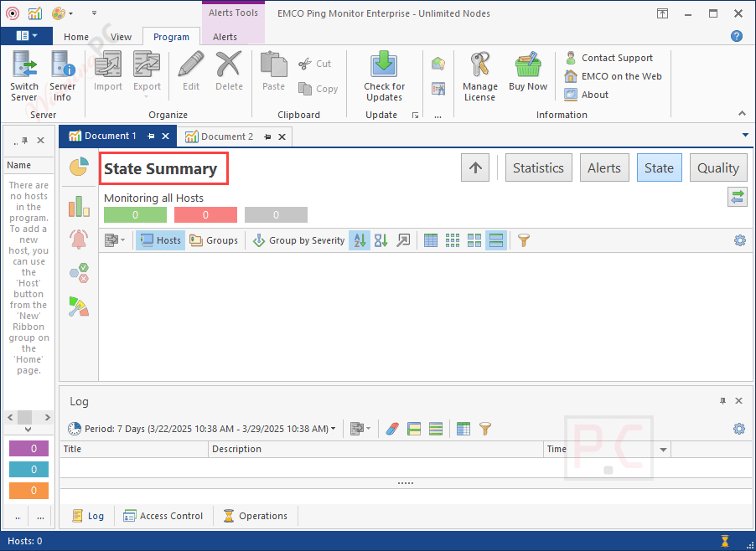Open the Alerts ribbon tab
Screen dimensions: 756x551
tap(225, 37)
